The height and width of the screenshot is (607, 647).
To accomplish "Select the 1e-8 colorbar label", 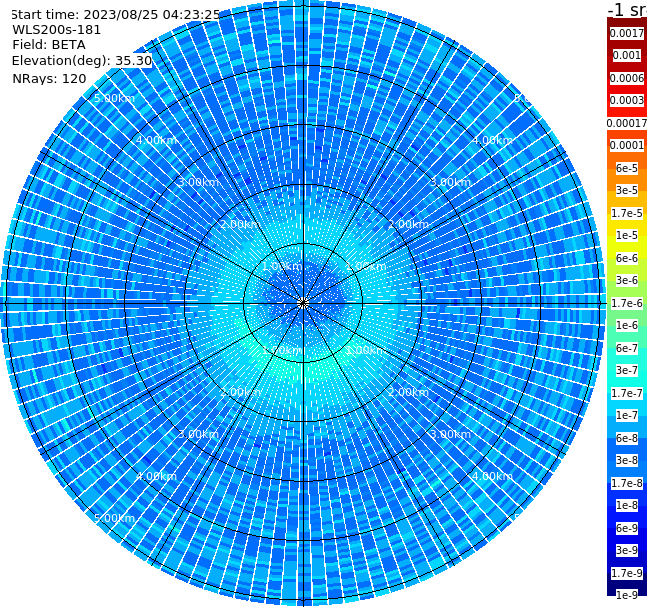I will click(627, 505).
